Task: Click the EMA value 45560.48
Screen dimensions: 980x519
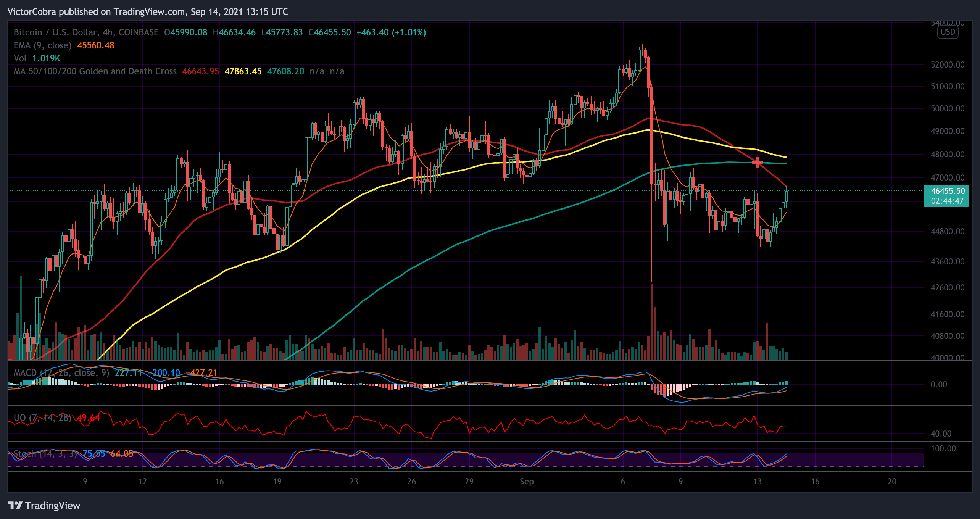Action: point(96,45)
